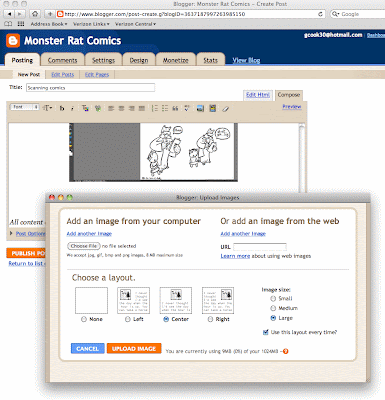The height and width of the screenshot is (400, 385).
Task: Switch to the Settings tab
Action: pos(103,60)
